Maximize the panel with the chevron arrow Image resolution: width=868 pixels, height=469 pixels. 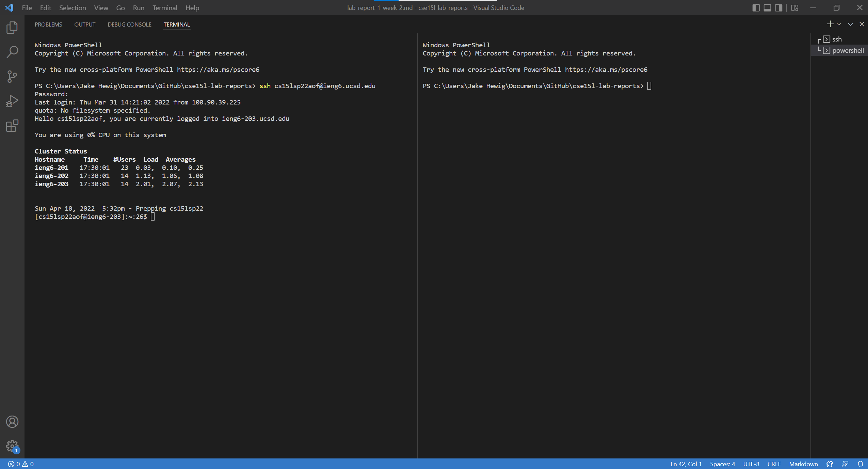850,24
